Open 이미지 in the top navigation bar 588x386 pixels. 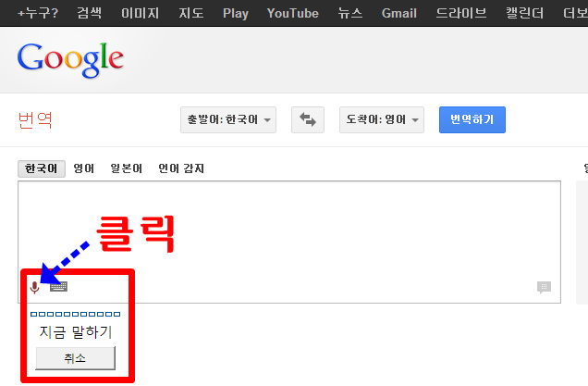(x=140, y=13)
